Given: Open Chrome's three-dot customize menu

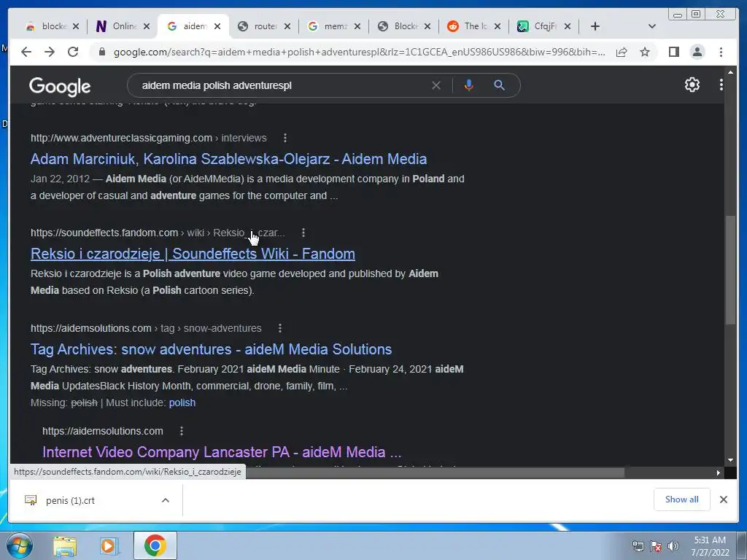Looking at the screenshot, I should pos(721,52).
